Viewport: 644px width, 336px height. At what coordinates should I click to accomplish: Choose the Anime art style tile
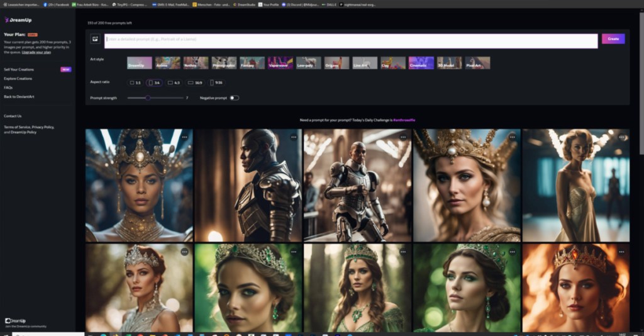[x=167, y=63]
